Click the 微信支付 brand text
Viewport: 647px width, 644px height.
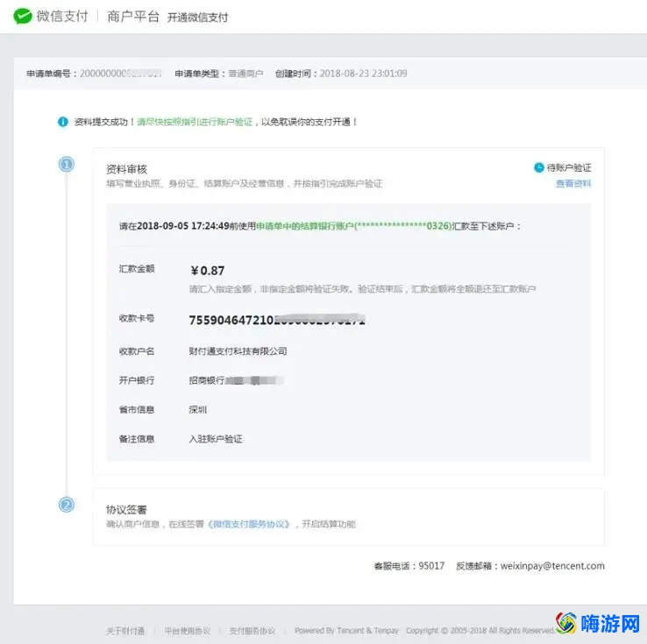tap(62, 16)
